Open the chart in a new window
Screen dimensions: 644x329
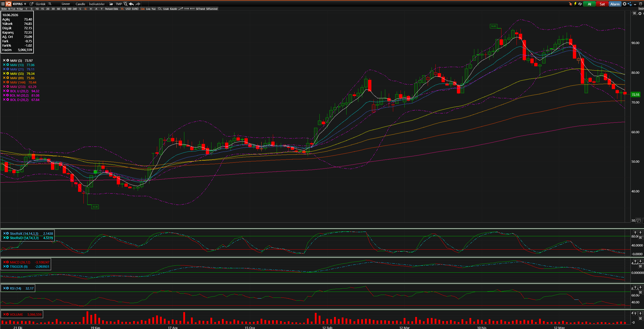click(31, 4)
